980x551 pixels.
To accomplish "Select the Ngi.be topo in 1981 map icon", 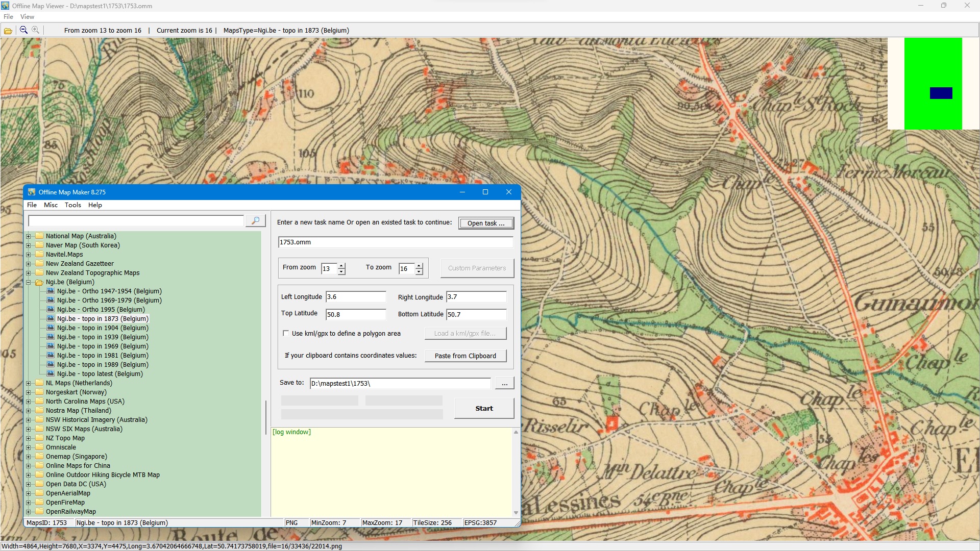I will point(51,355).
